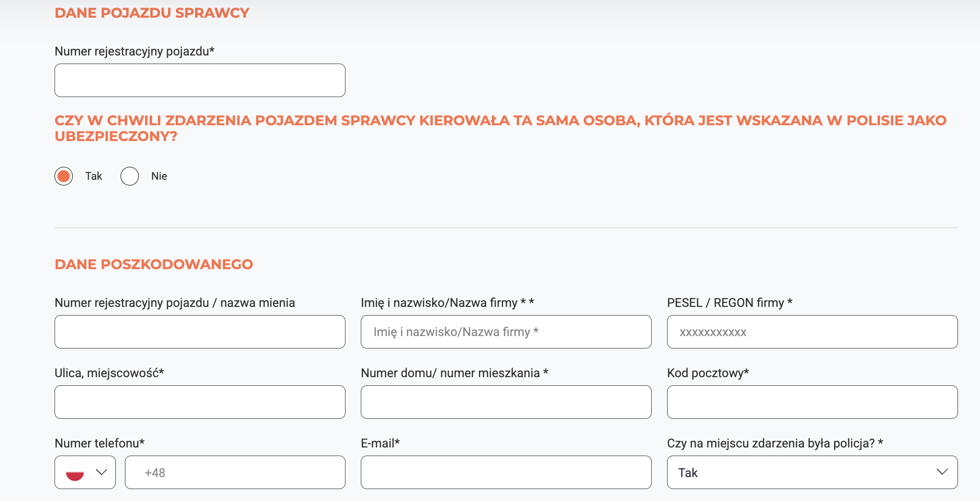Viewport: 980px width, 501px height.
Task: Click the phone number field showing +48
Action: tap(234, 472)
